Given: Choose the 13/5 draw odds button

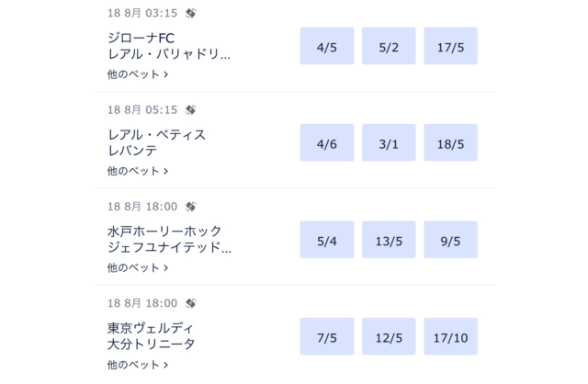Looking at the screenshot, I should point(389,240).
